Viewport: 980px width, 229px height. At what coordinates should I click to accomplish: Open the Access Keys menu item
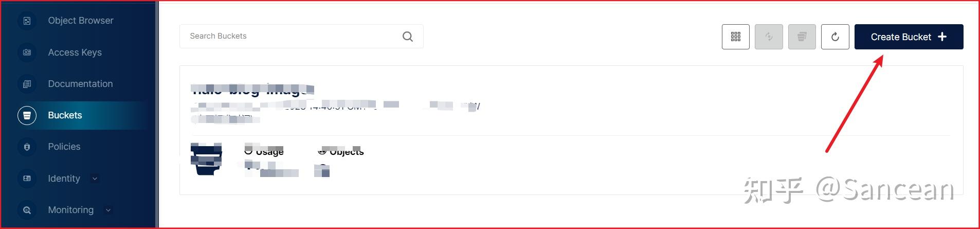click(75, 52)
